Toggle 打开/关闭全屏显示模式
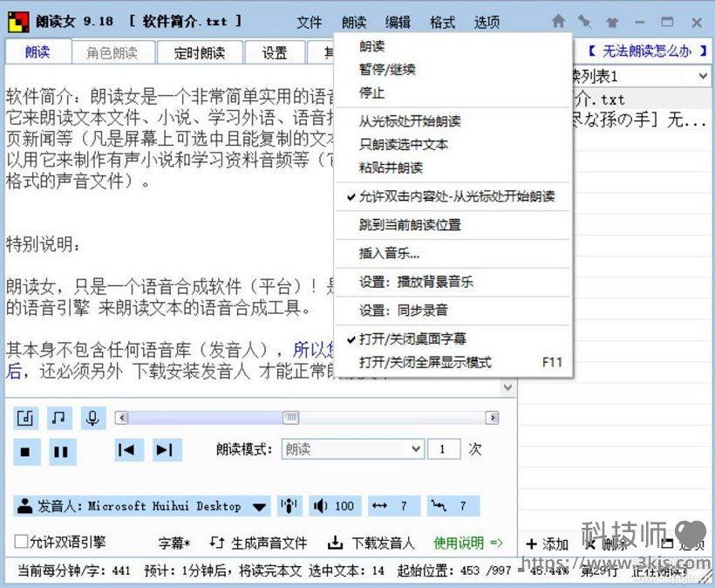This screenshot has height=588, width=715. 453,362
